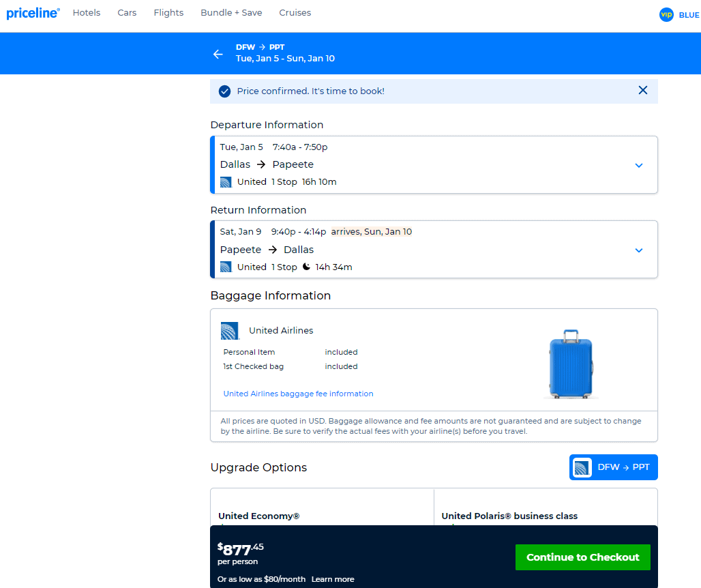The width and height of the screenshot is (701, 588).
Task: Click the DFW to PPT route button
Action: click(x=613, y=467)
